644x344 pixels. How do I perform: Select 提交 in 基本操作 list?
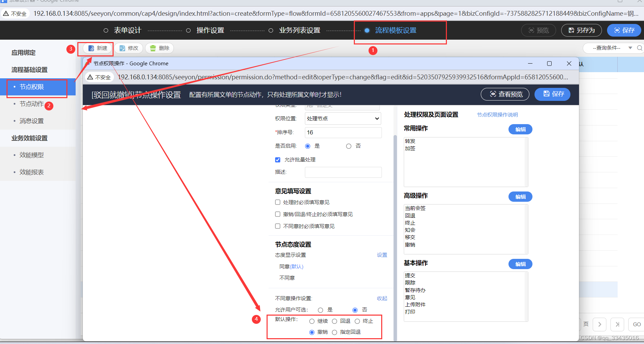(x=410, y=276)
